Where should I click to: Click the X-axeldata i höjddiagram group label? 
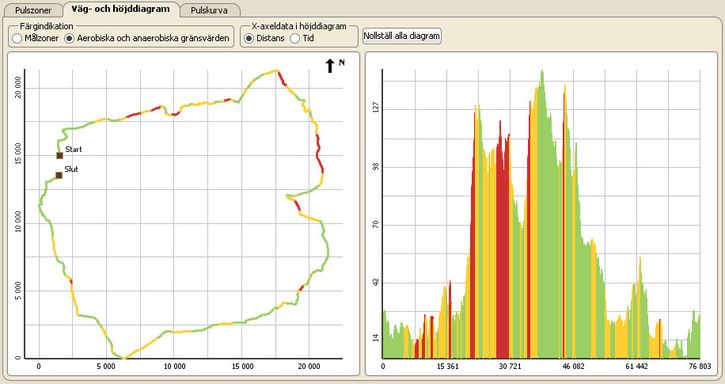click(299, 26)
